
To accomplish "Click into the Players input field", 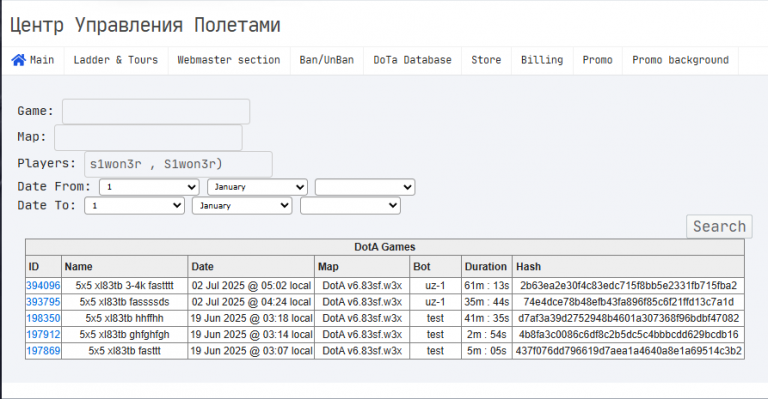I will pyautogui.click(x=178, y=164).
